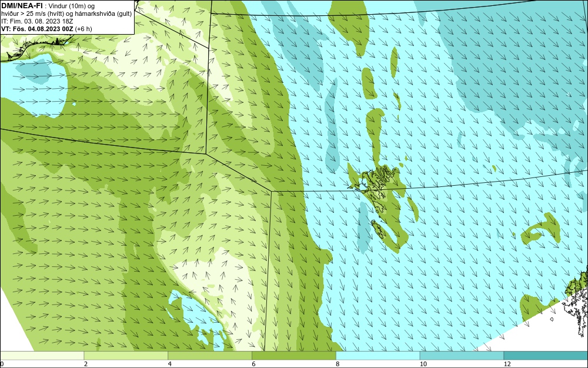Click the 'DMI/NEA-FI' title text
This screenshot has width=588, height=368.
(x=22, y=5)
